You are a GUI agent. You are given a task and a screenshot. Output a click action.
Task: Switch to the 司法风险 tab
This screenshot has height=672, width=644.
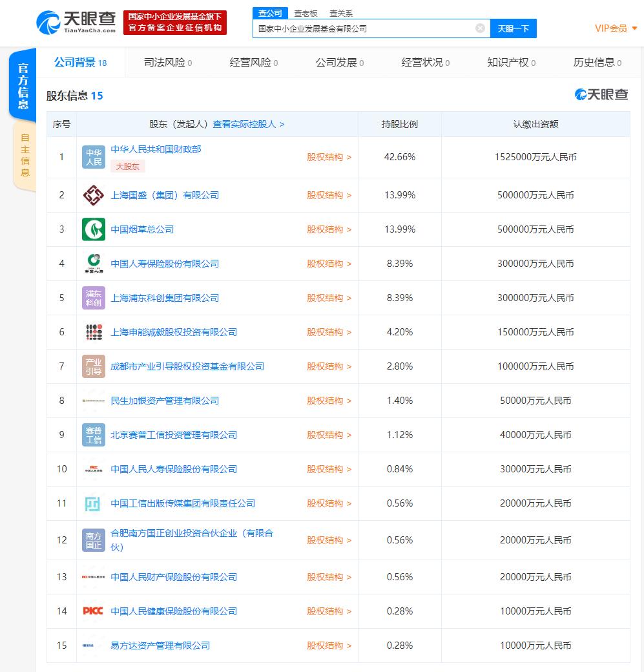click(x=167, y=63)
